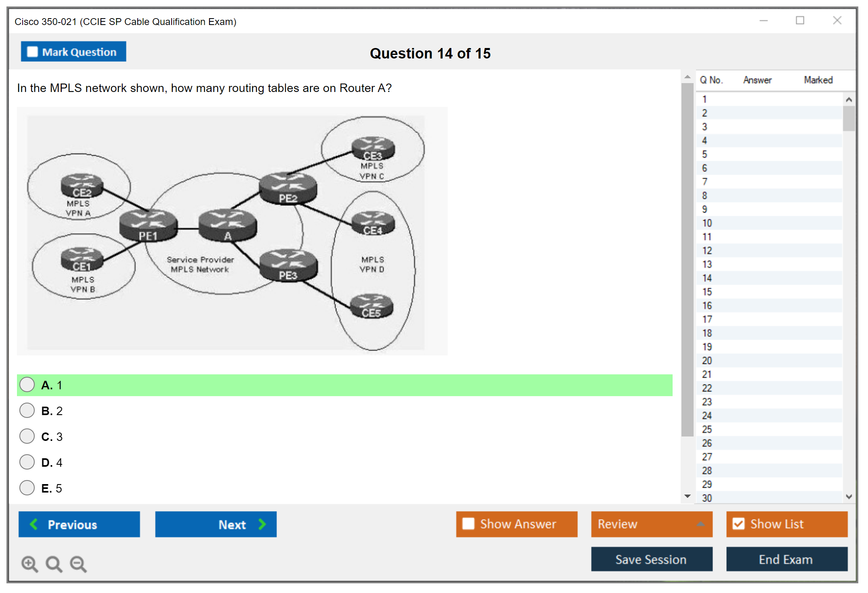Image resolution: width=868 pixels, height=593 pixels.
Task: Toggle the Mark Question checkbox
Action: (32, 52)
